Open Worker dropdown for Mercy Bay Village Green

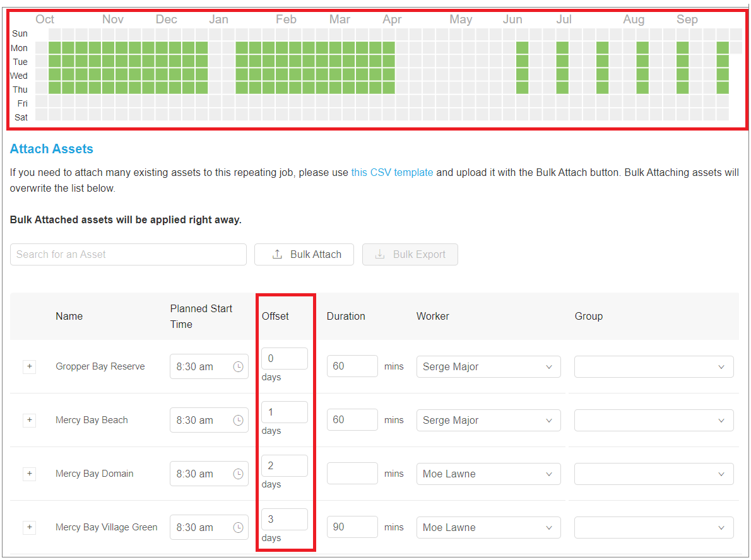click(488, 527)
